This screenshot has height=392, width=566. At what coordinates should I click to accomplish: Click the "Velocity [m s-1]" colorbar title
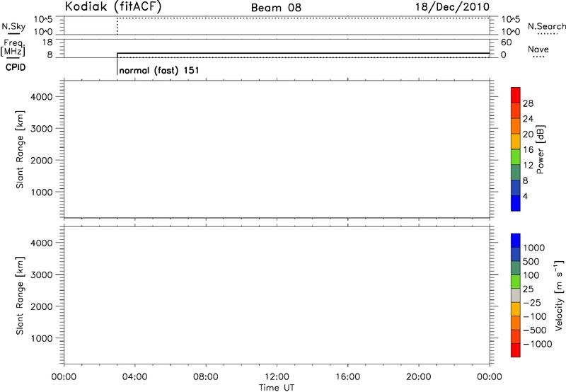click(x=558, y=295)
